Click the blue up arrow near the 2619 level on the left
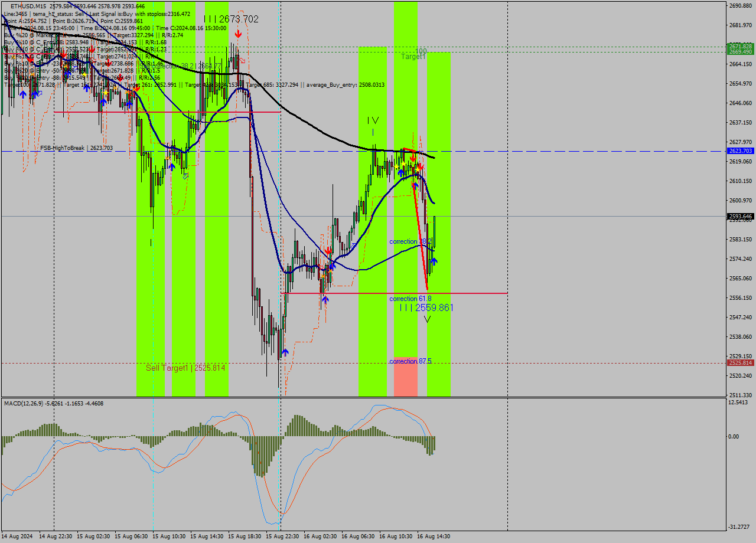 click(x=172, y=167)
